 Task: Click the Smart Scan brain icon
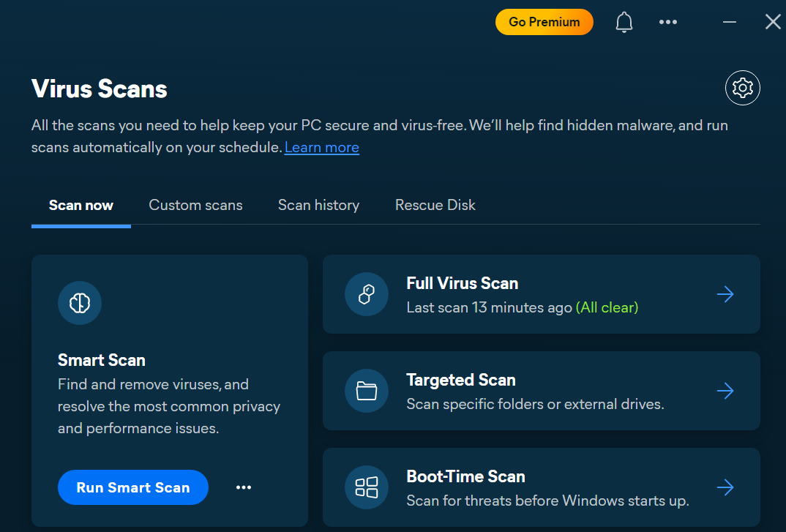pyautogui.click(x=80, y=302)
